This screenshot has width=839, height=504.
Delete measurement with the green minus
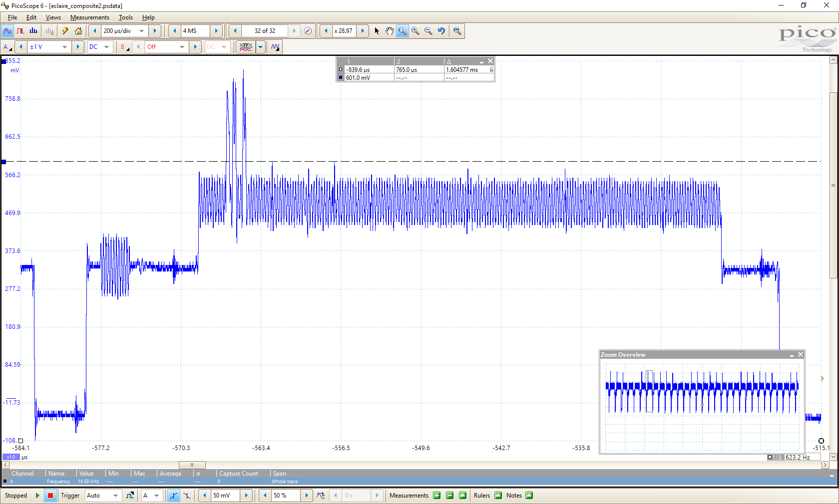pyautogui.click(x=450, y=496)
